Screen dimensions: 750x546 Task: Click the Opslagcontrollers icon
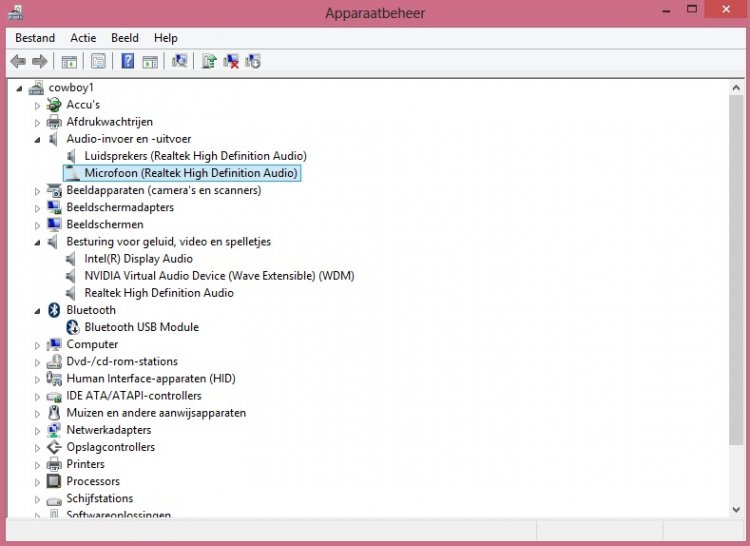pos(54,448)
